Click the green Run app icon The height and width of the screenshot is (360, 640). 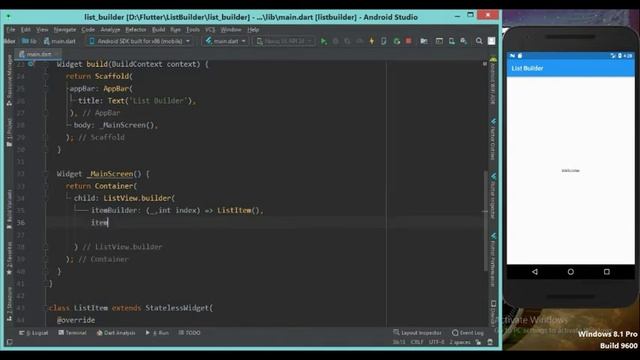tap(324, 41)
